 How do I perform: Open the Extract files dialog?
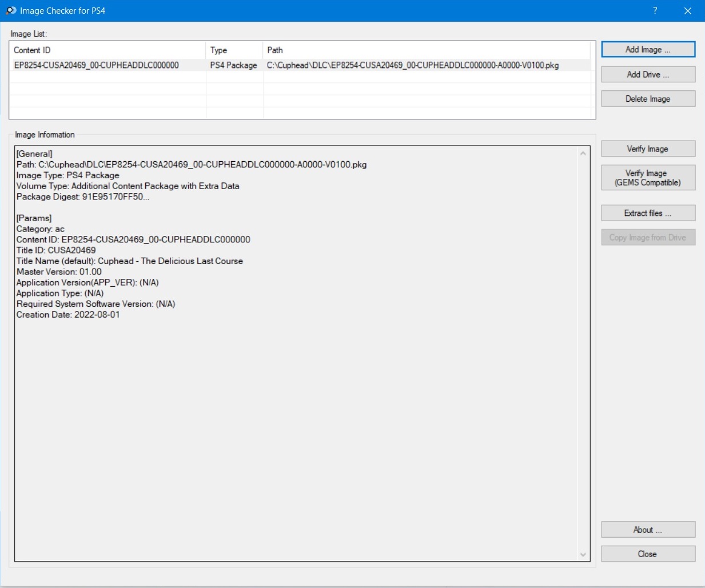coord(648,213)
